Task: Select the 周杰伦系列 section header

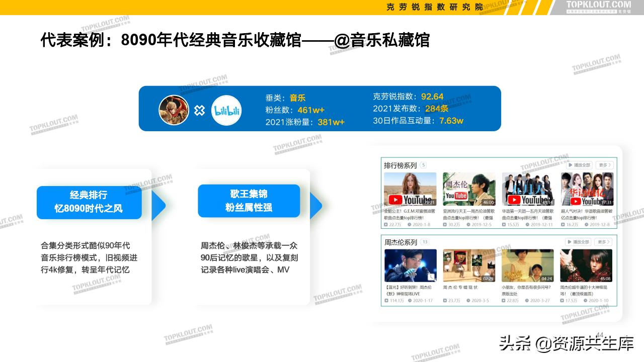Action: point(400,242)
